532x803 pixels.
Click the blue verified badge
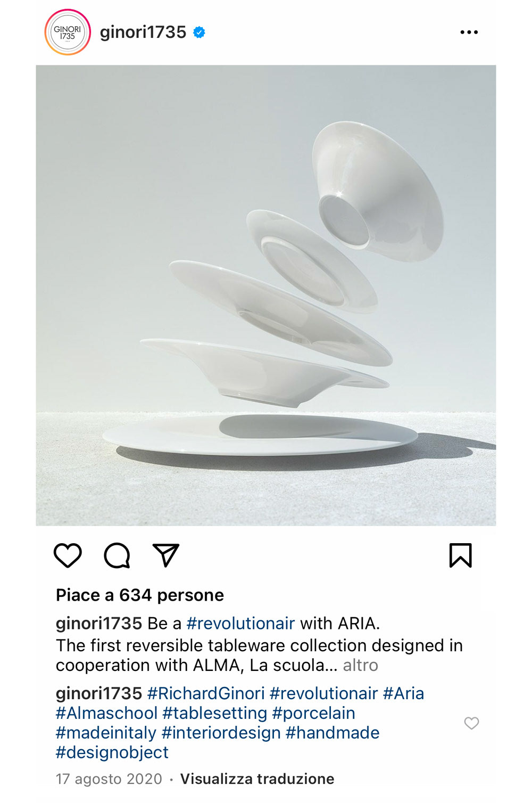click(x=199, y=32)
